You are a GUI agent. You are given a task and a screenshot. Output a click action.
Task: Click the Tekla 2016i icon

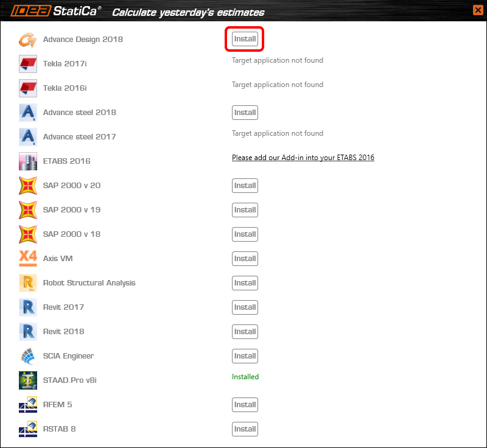[27, 88]
